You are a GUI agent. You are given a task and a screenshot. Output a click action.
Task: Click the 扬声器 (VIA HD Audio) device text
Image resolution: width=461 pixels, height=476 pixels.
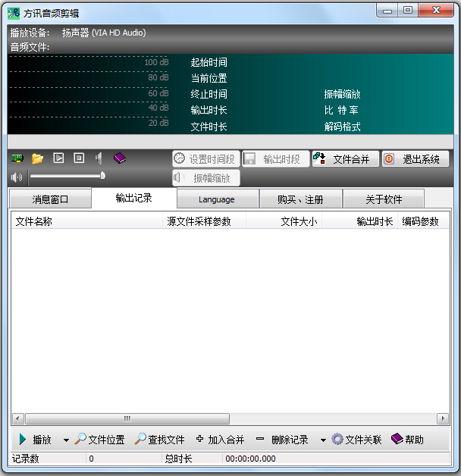coord(104,33)
